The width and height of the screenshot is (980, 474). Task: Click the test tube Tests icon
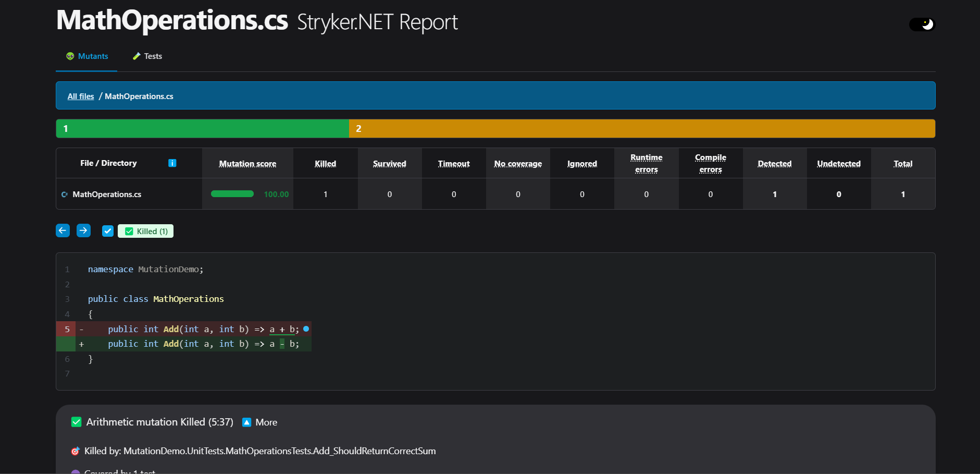(x=137, y=56)
